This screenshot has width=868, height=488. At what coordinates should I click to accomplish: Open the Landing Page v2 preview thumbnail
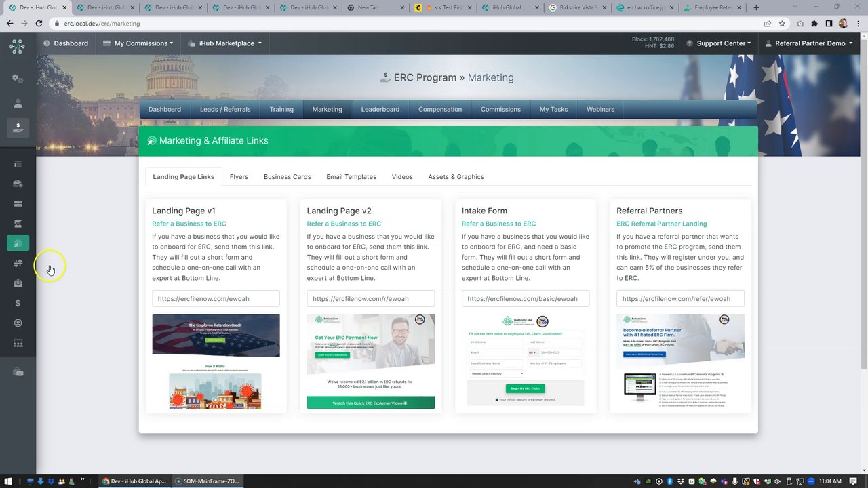371,361
